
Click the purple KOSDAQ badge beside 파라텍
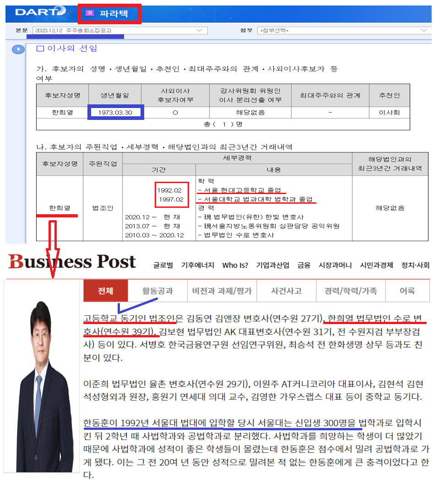[x=89, y=13]
